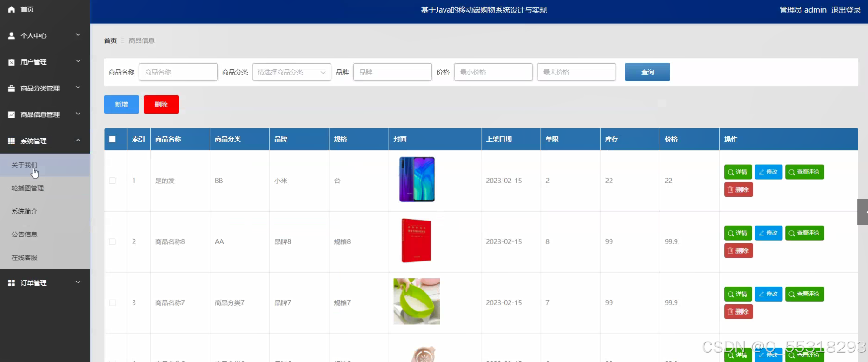Click the 商品信息 breadcrumb text
This screenshot has height=362, width=868.
141,41
